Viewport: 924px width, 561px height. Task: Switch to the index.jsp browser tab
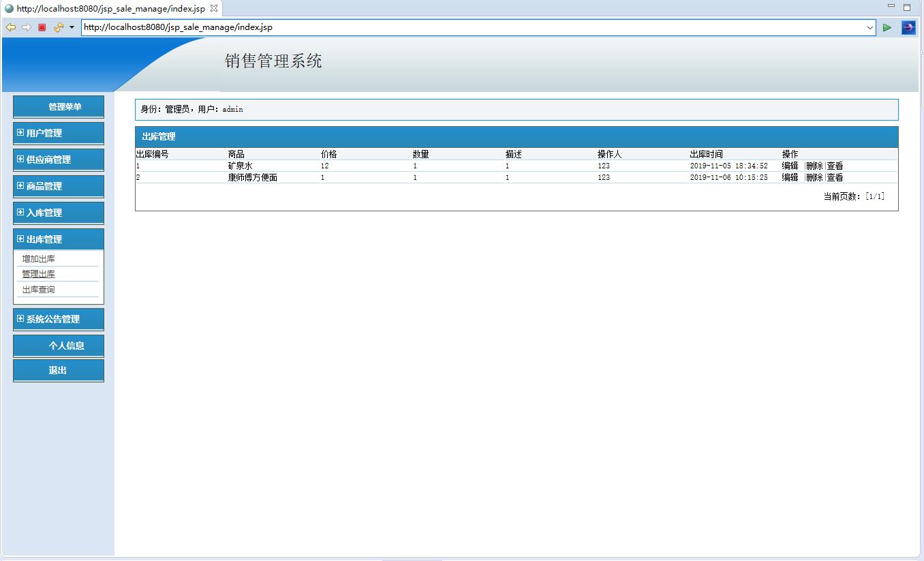tap(109, 8)
